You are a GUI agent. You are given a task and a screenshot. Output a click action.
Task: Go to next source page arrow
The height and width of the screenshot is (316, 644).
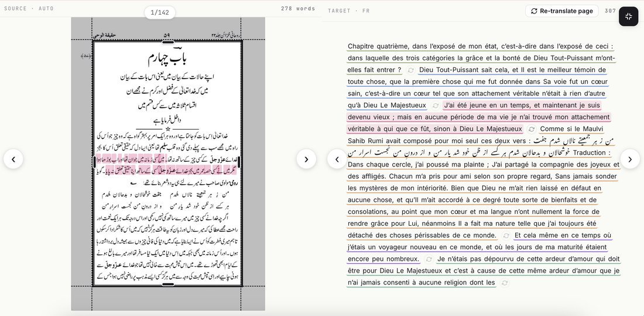[306, 159]
